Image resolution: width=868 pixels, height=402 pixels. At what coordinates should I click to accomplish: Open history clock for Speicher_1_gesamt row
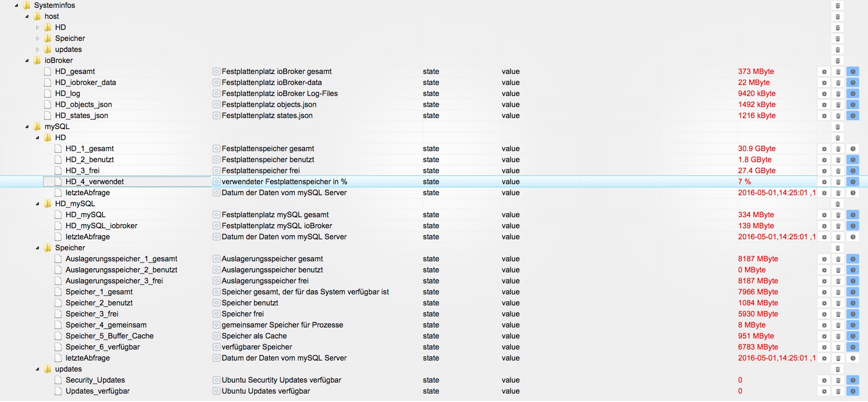pos(853,292)
